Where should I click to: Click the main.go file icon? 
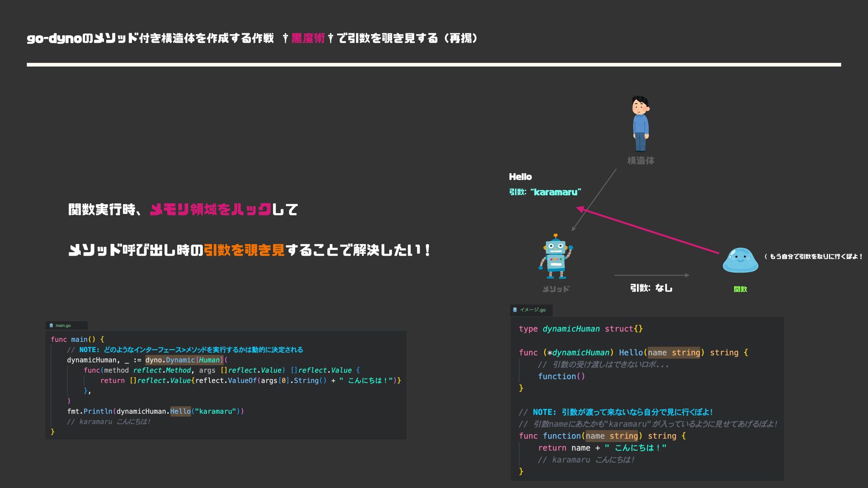tap(51, 325)
